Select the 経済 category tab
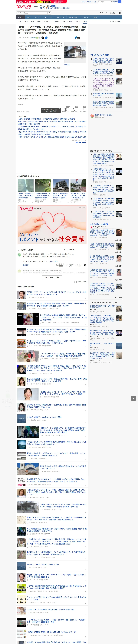This screenshot has width=138, height=644. pyautogui.click(x=39, y=21)
